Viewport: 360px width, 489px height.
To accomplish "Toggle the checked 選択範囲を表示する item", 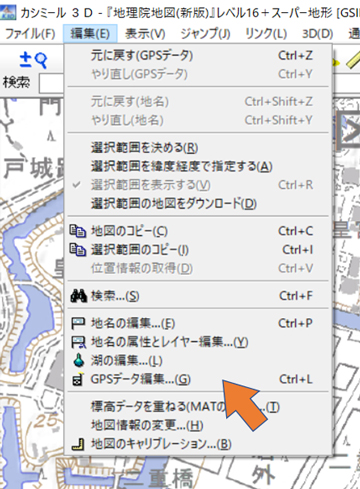I will click(x=198, y=185).
